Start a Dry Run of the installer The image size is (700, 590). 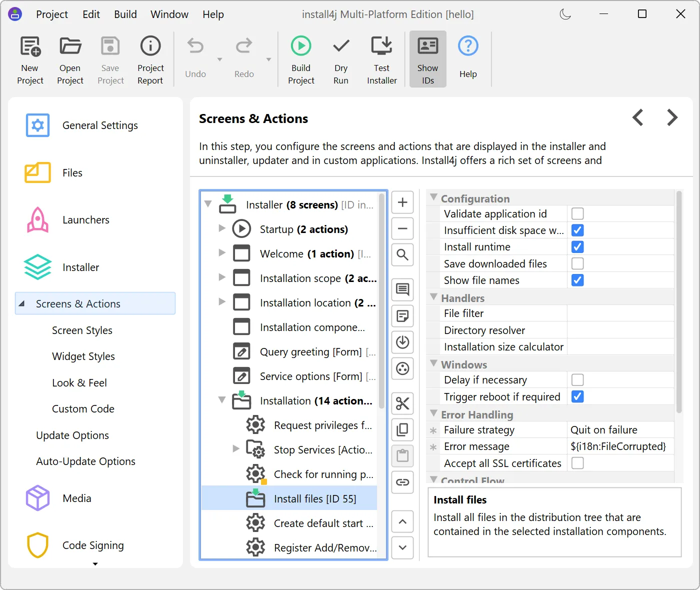pos(340,58)
